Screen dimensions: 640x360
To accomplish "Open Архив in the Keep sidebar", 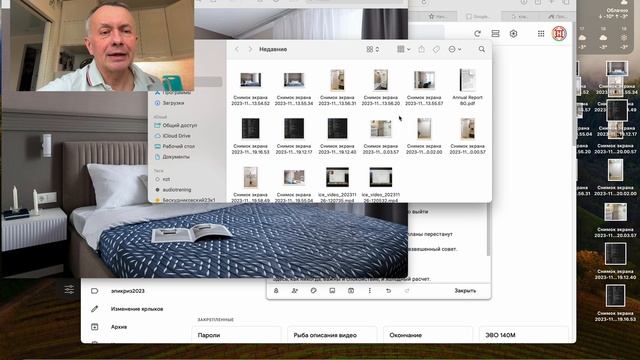I will (119, 327).
